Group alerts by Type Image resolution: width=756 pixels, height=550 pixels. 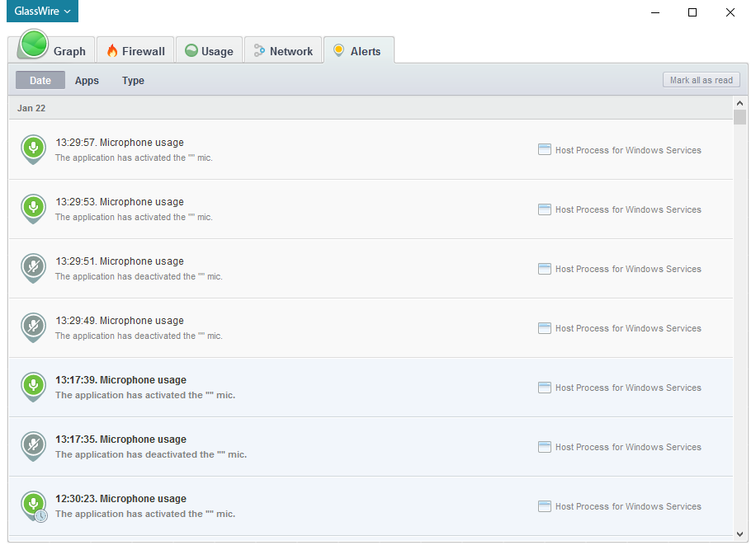[x=133, y=80]
